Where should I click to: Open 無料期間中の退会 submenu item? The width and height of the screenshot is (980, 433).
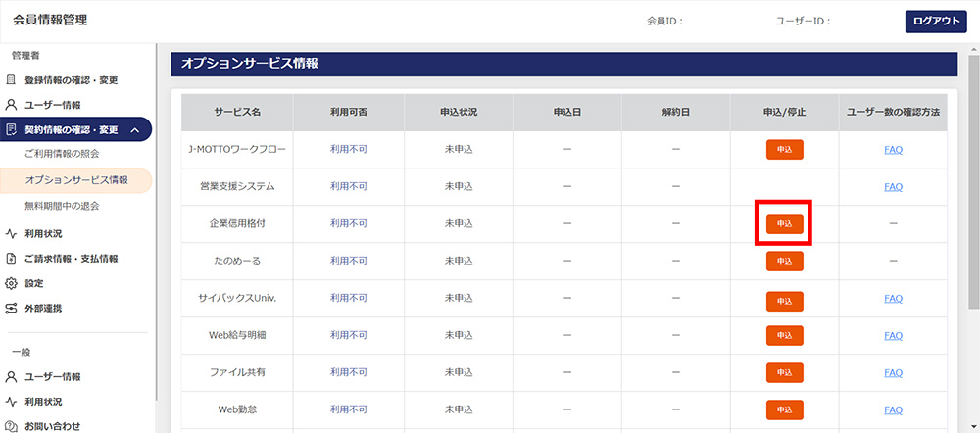[x=62, y=206]
